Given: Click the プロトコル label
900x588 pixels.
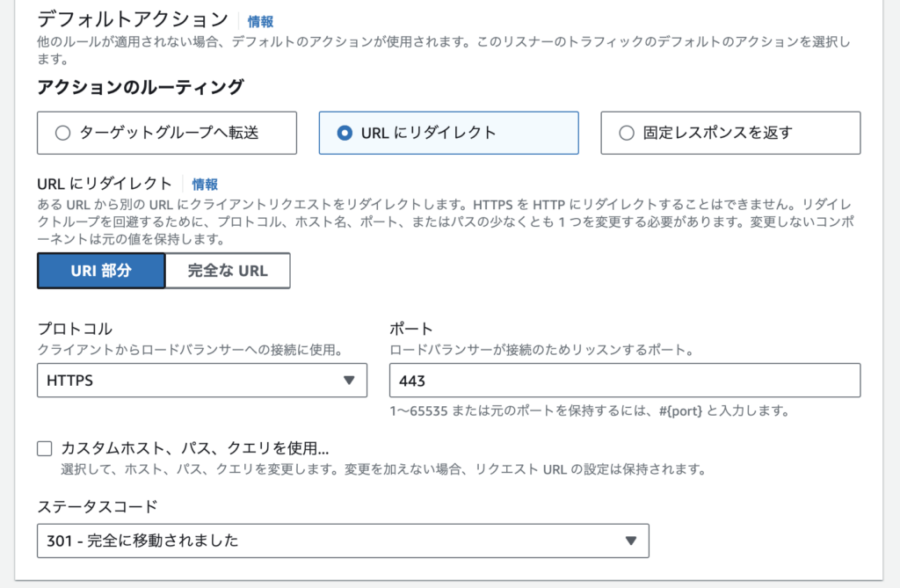Looking at the screenshot, I should [x=75, y=329].
